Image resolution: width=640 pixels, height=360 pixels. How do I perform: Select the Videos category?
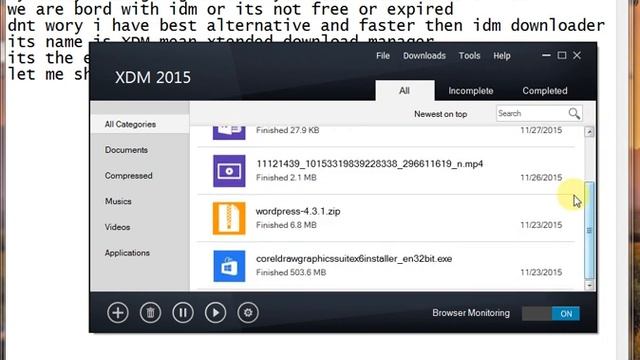point(117,227)
